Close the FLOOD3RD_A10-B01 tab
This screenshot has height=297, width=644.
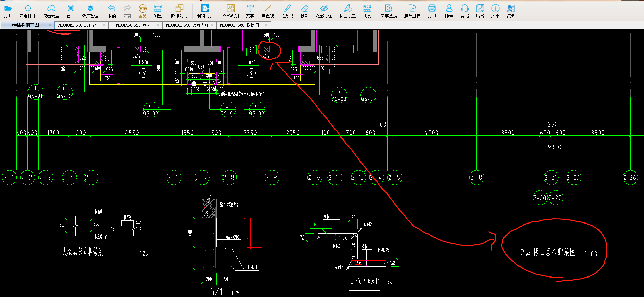click(x=104, y=25)
